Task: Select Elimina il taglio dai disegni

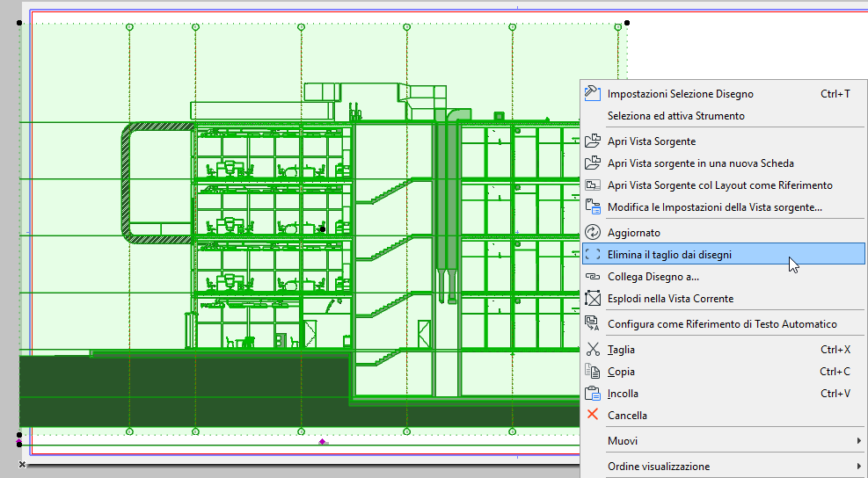Action: tap(669, 255)
